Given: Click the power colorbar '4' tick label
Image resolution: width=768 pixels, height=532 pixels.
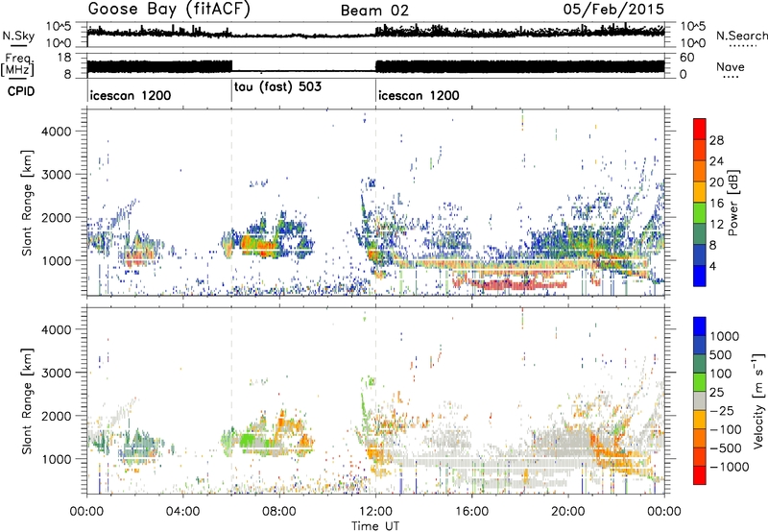Looking at the screenshot, I should (712, 266).
